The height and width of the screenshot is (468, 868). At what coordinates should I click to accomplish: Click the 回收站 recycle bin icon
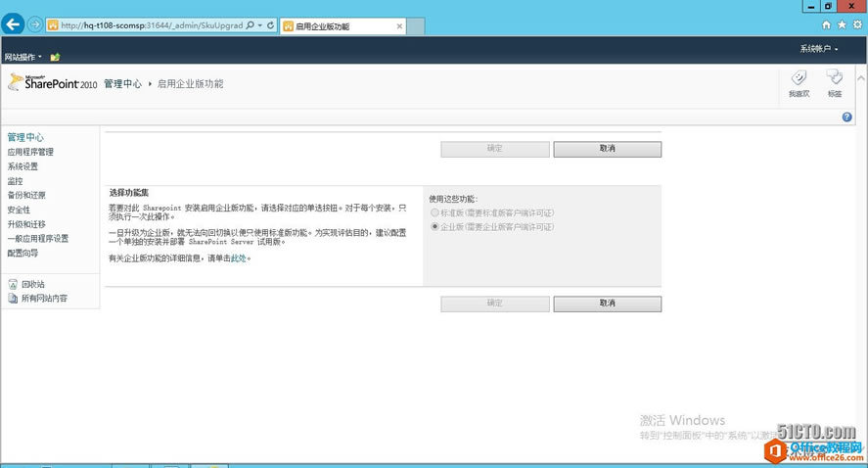(x=13, y=284)
